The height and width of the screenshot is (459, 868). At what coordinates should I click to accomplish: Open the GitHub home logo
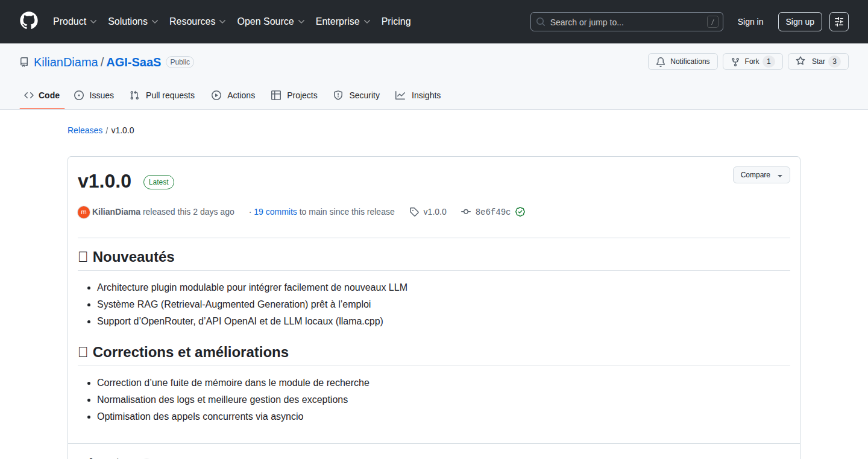click(x=29, y=21)
